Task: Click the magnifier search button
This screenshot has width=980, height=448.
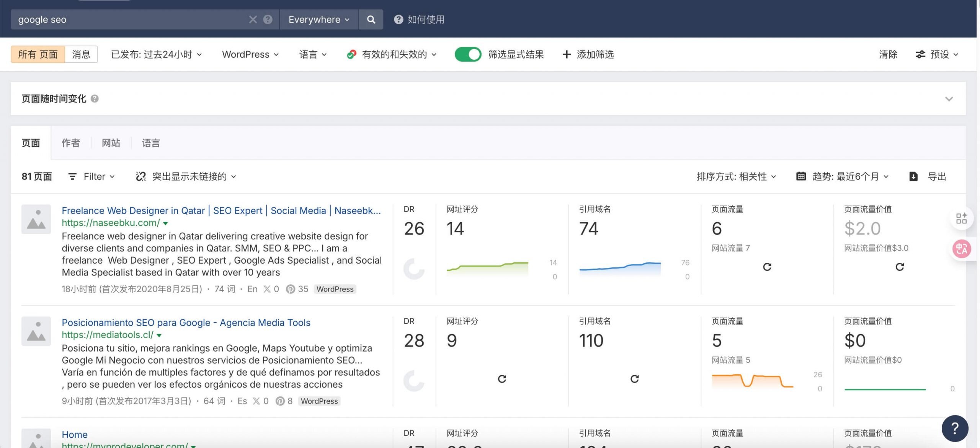Action: 371,20
